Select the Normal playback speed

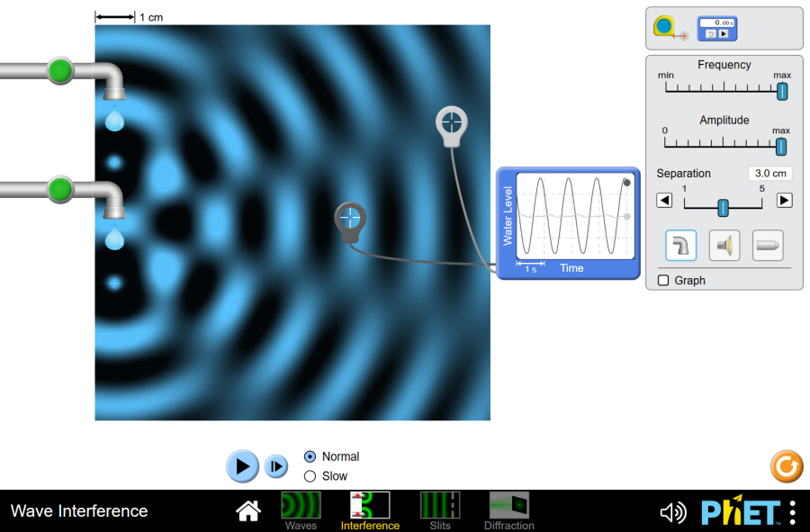coord(310,456)
